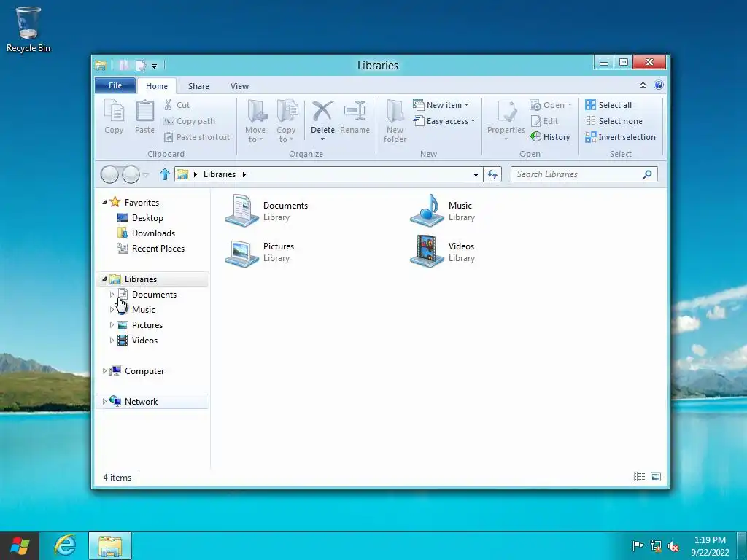
Task: Open the Copy to folder menu
Action: tap(286, 122)
